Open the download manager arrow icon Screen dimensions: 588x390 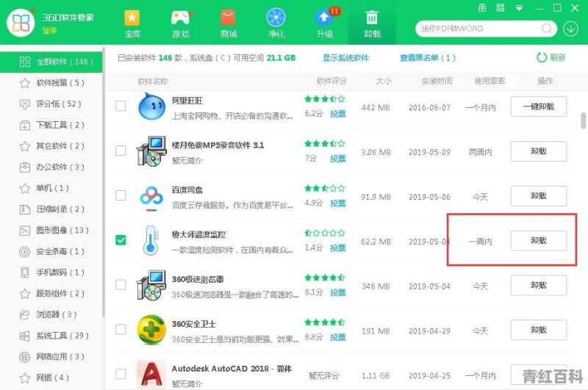pyautogui.click(x=570, y=29)
